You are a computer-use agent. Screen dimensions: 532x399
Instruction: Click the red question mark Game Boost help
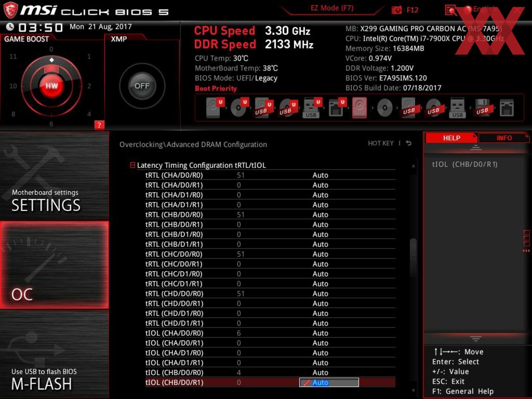click(99, 125)
